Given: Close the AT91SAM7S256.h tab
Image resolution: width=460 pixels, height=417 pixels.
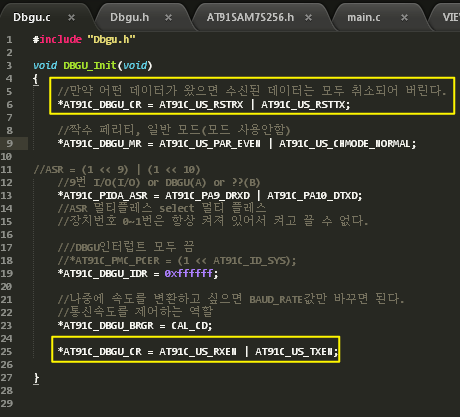Looking at the screenshot, I should [x=309, y=17].
